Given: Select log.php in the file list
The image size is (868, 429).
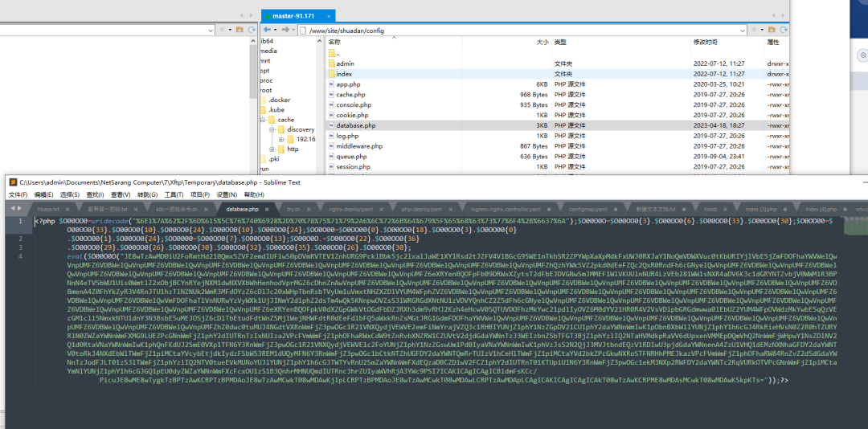Looking at the screenshot, I should tap(347, 136).
